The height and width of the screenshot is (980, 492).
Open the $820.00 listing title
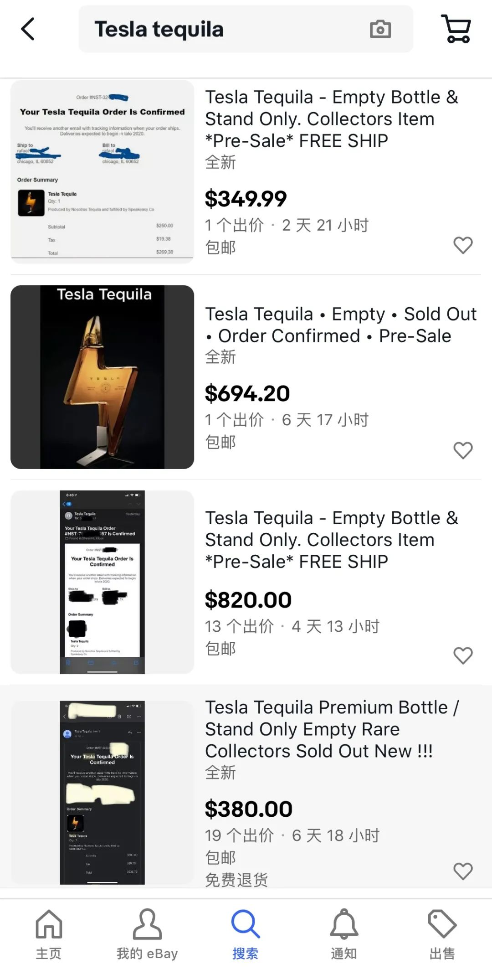(332, 540)
